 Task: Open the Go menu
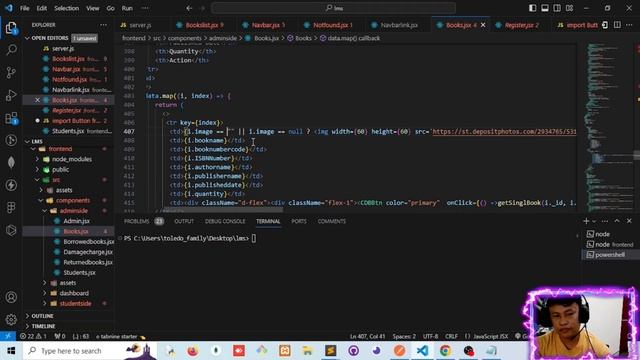[110, 8]
